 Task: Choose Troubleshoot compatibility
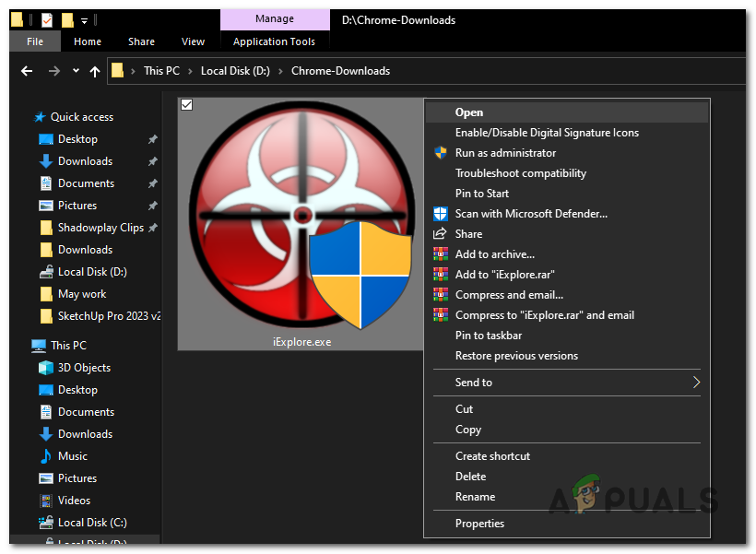(566, 173)
